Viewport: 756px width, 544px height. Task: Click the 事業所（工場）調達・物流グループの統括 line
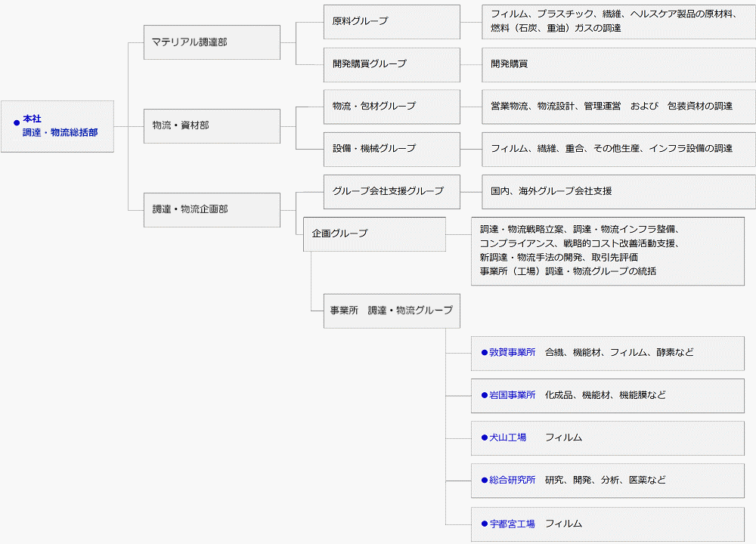[568, 271]
